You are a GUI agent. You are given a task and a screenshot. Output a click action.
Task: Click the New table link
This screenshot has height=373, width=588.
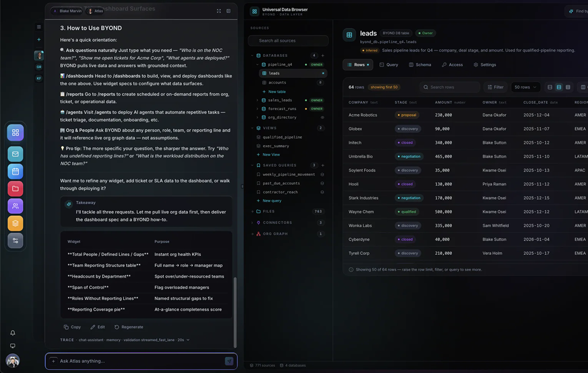[274, 92]
